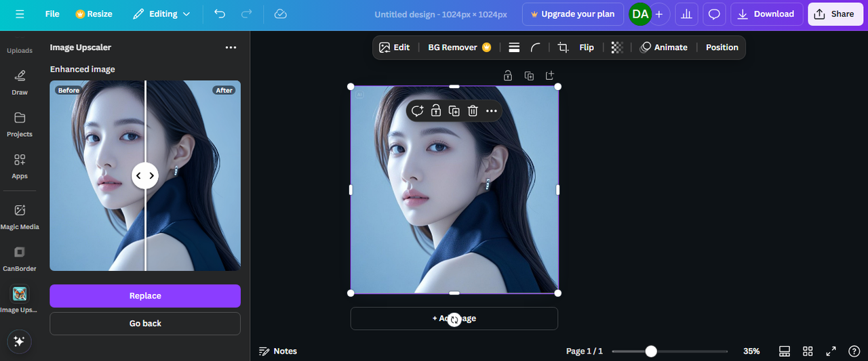
Task: Open the transparency checkerboard icon
Action: tap(617, 47)
